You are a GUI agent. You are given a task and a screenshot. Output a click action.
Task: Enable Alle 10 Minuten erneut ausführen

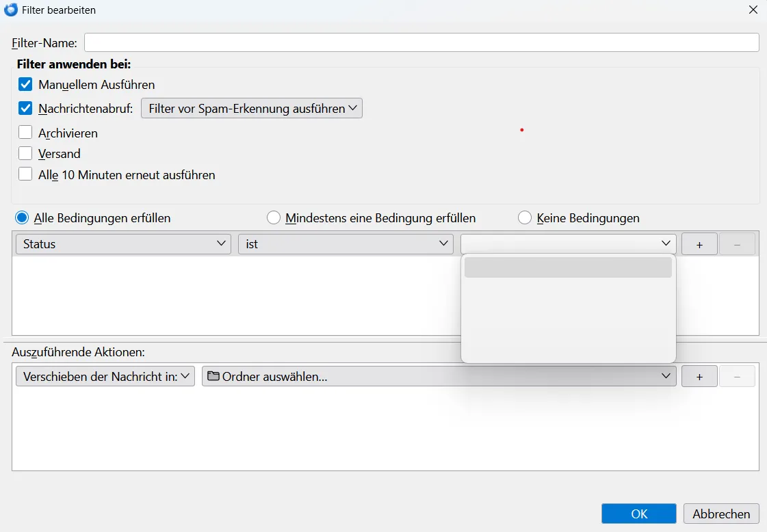point(25,174)
